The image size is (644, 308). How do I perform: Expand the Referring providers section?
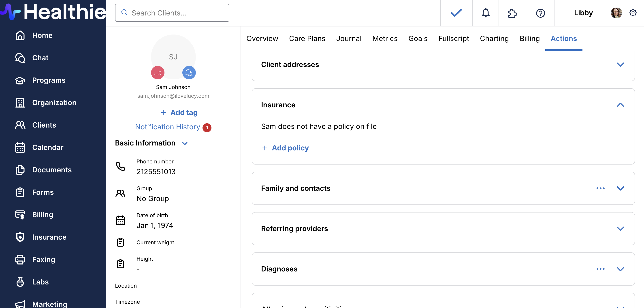tap(620, 228)
